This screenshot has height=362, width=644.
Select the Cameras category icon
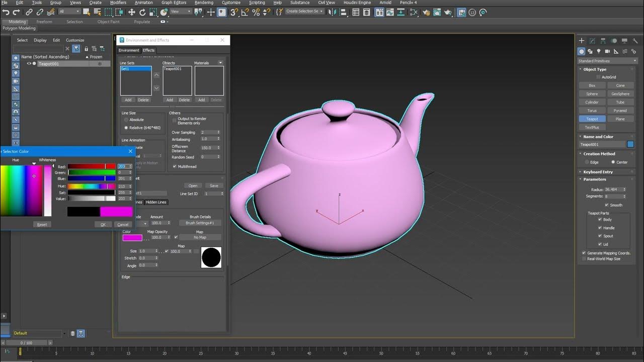pos(607,51)
